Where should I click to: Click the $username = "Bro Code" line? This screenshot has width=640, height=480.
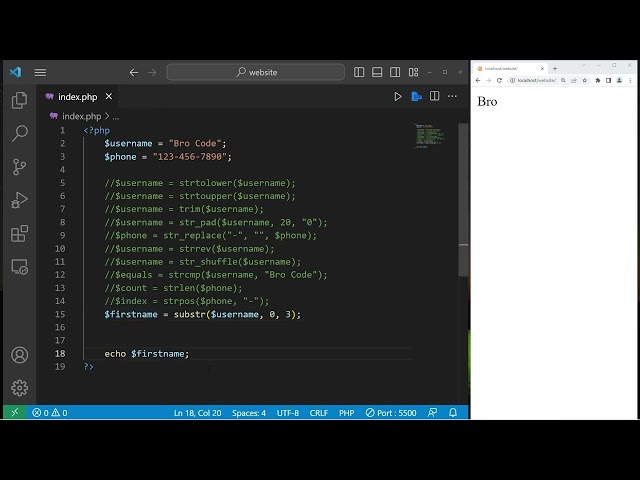[165, 143]
